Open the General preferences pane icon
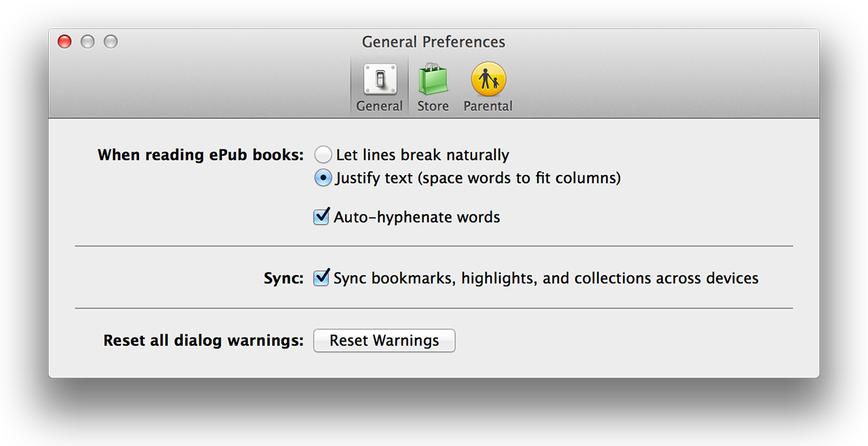This screenshot has height=446, width=868. (380, 80)
